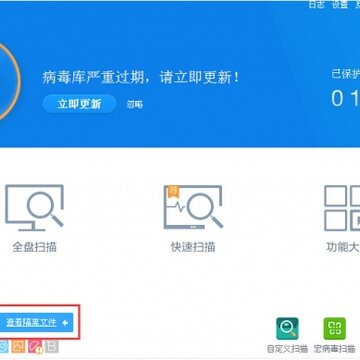Click the red engine icon with warning badge
Viewport: 360px width, 360px height.
35,347
